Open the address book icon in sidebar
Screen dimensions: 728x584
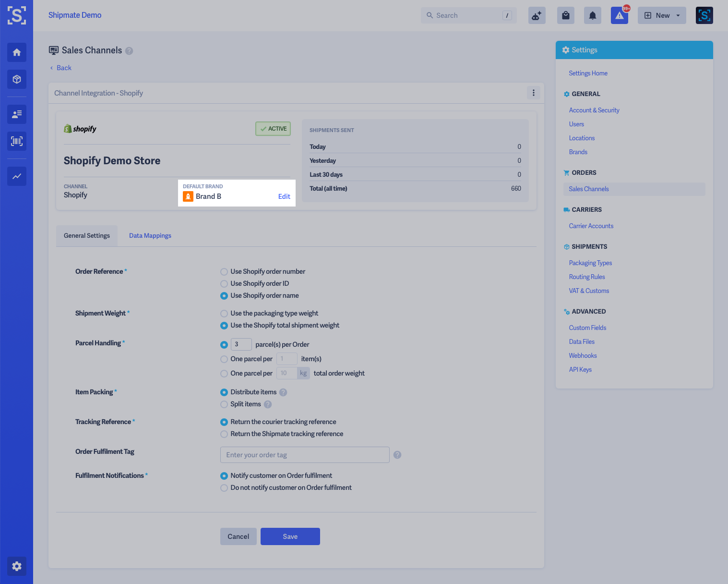(x=17, y=114)
